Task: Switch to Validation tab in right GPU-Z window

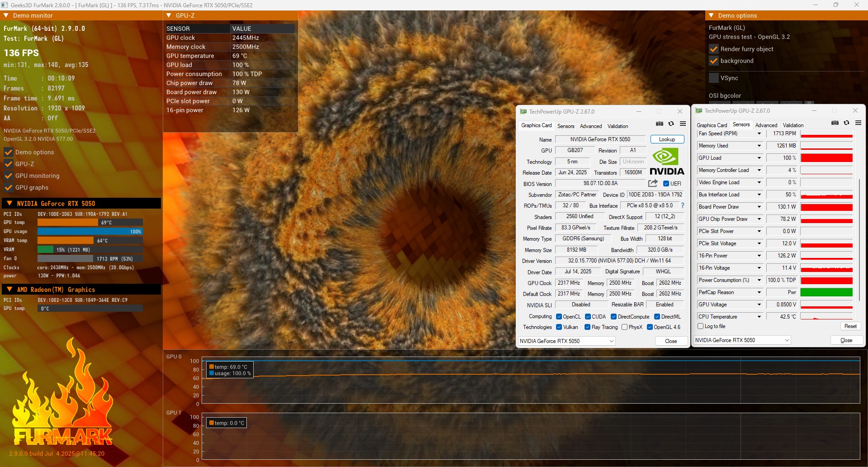Action: (793, 125)
